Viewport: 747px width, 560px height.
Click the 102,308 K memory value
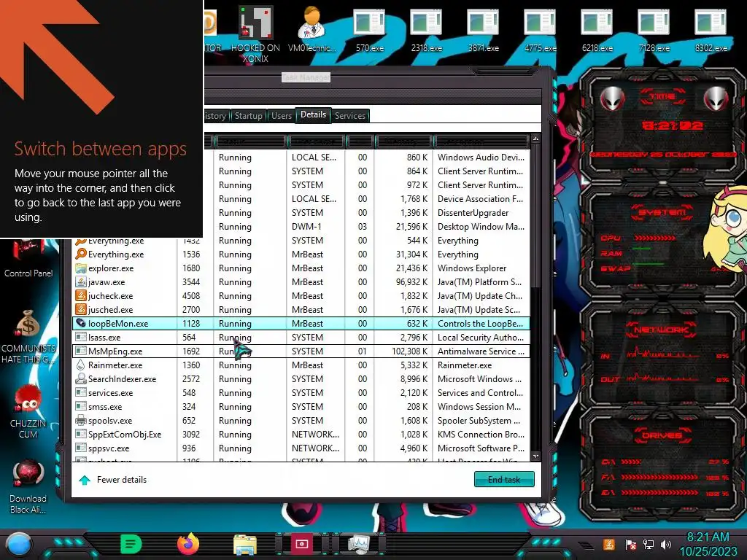click(x=409, y=351)
